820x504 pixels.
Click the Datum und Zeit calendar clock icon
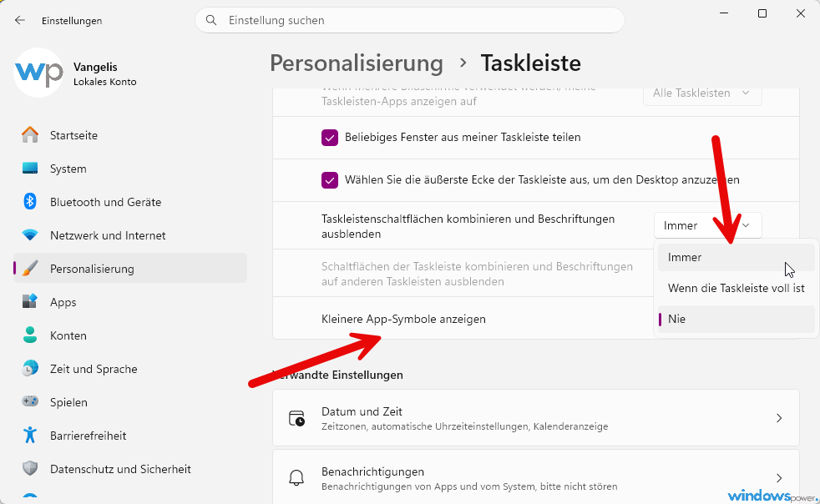click(x=297, y=418)
